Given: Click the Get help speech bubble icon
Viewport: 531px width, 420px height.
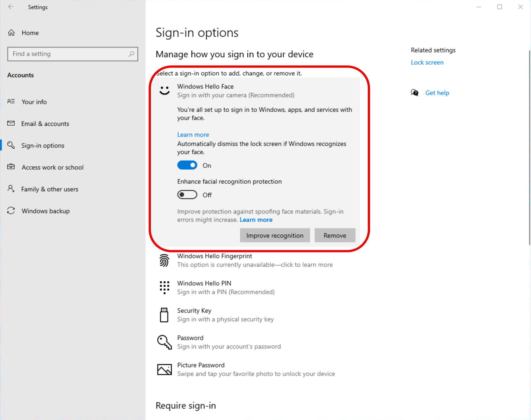Looking at the screenshot, I should [415, 93].
